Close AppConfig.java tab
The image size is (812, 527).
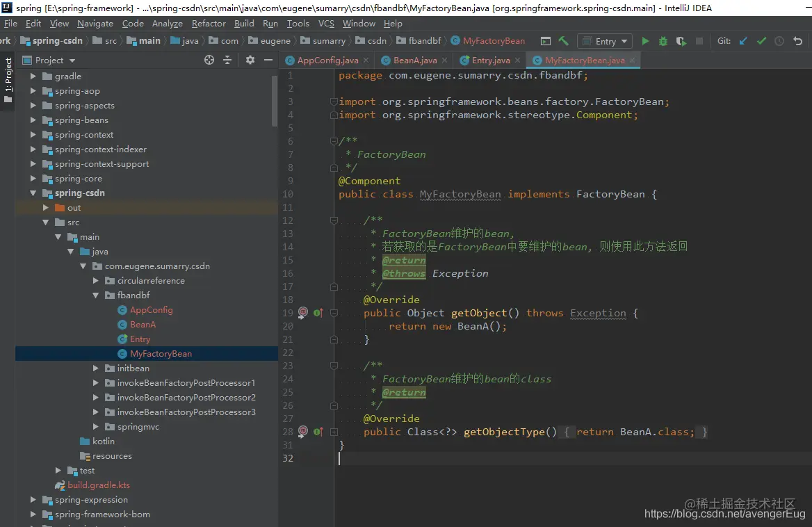pyautogui.click(x=366, y=60)
